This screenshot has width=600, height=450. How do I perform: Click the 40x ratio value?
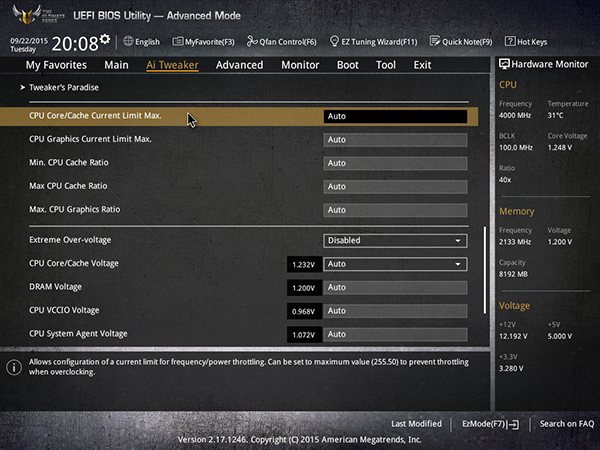pyautogui.click(x=505, y=180)
